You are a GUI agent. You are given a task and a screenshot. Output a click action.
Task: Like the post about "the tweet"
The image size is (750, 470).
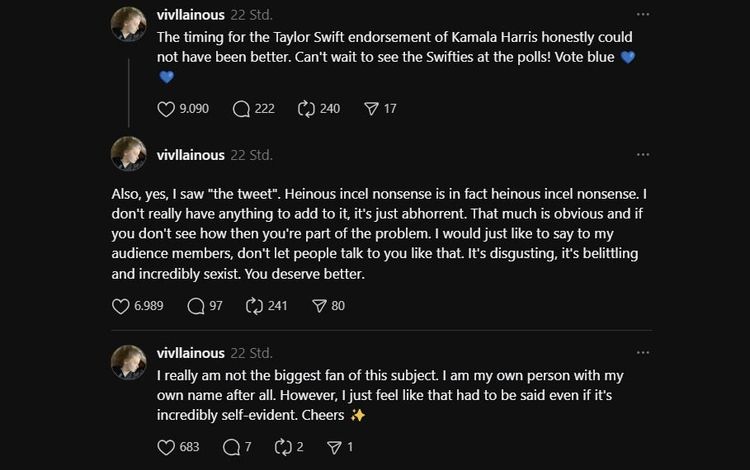[121, 305]
